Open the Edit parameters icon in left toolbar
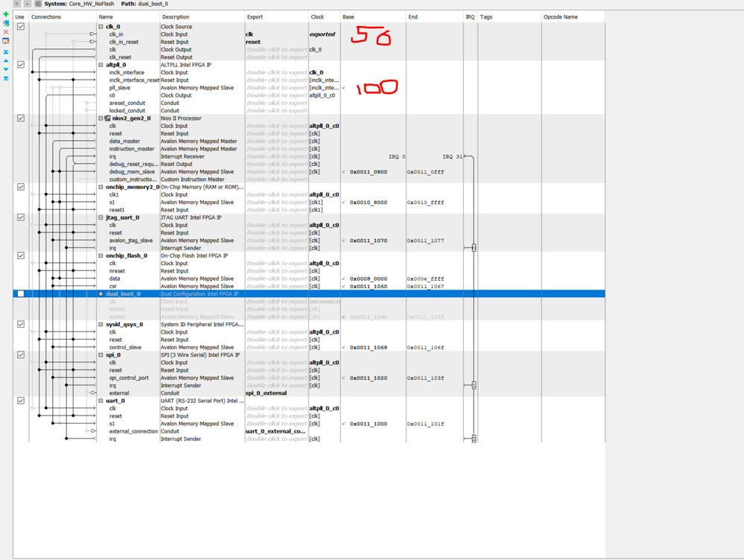Screen dimensions: 744x560 [x=6, y=41]
